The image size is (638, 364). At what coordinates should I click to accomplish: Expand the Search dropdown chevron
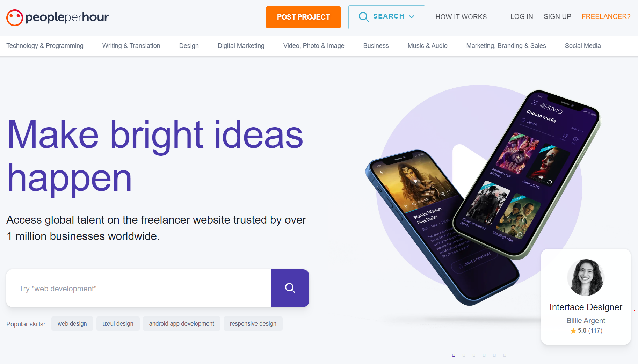[412, 17]
